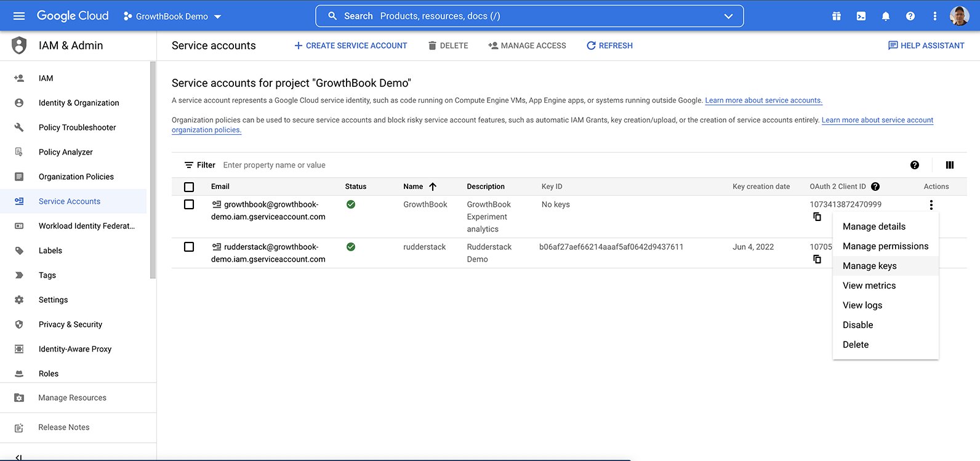980x461 pixels.
Task: Open the user account avatar
Action: (x=960, y=16)
